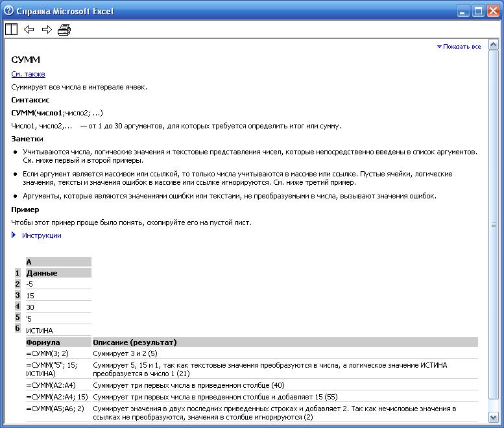Click row number "6" of example table

pyautogui.click(x=18, y=328)
